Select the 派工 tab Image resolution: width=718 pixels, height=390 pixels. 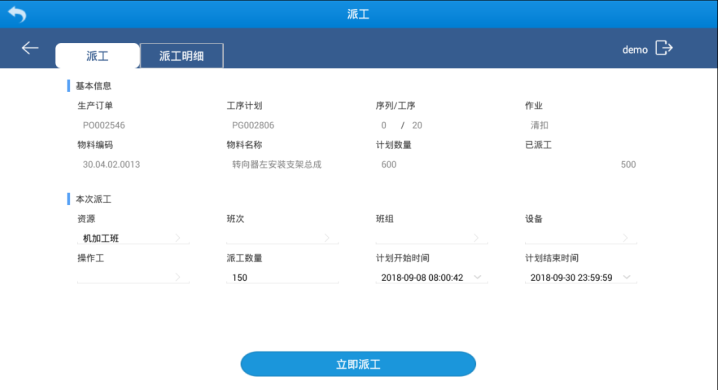click(98, 56)
